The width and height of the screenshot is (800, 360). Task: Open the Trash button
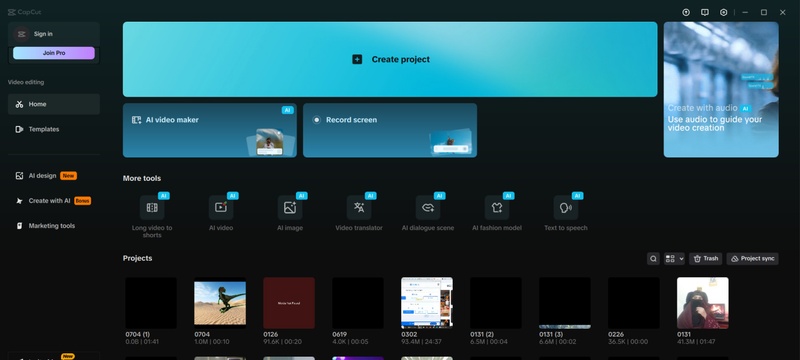click(706, 259)
